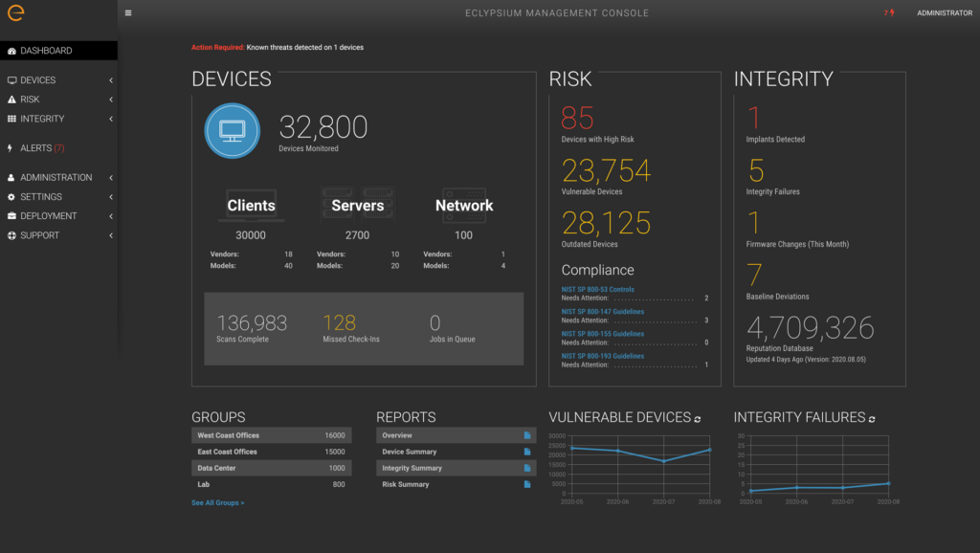Click the 128 Missed Check-Ins count
Viewport: 980px width, 553px height.
click(340, 323)
